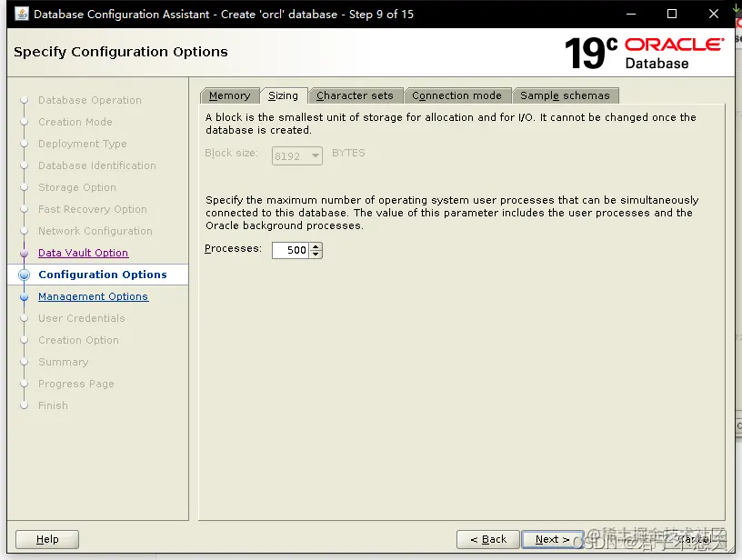Screen dimensions: 742x560
Task: Click the Storage Option step label
Action: (77, 187)
